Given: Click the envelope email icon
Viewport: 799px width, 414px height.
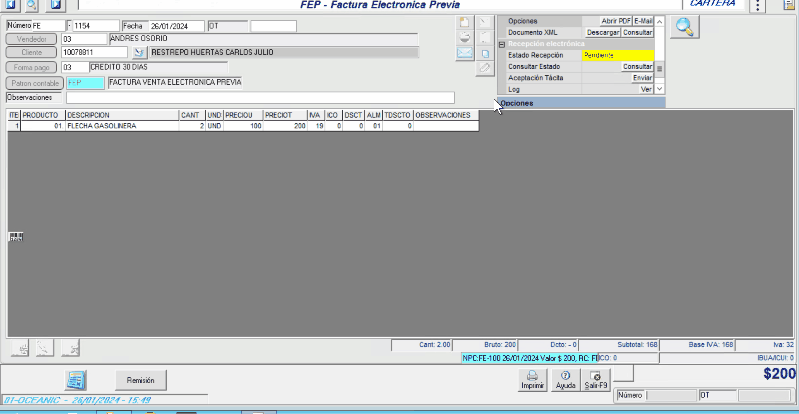Looking at the screenshot, I should pyautogui.click(x=464, y=53).
